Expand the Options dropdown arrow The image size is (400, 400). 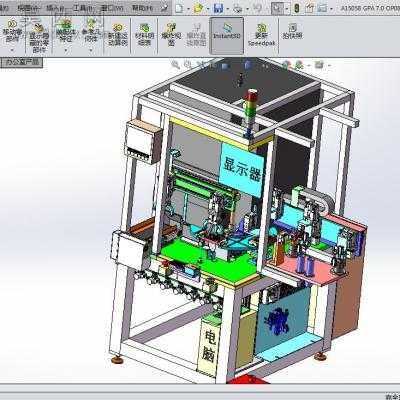(331, 8)
